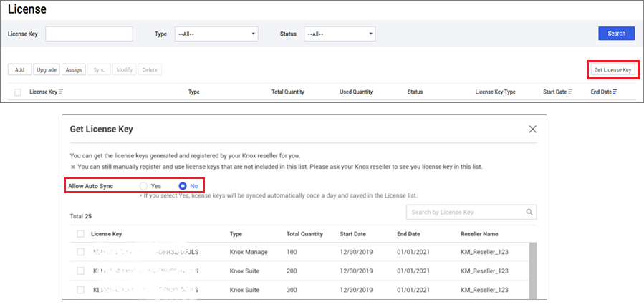Tick select-all checkbox in Get License Key dialog

click(80, 234)
